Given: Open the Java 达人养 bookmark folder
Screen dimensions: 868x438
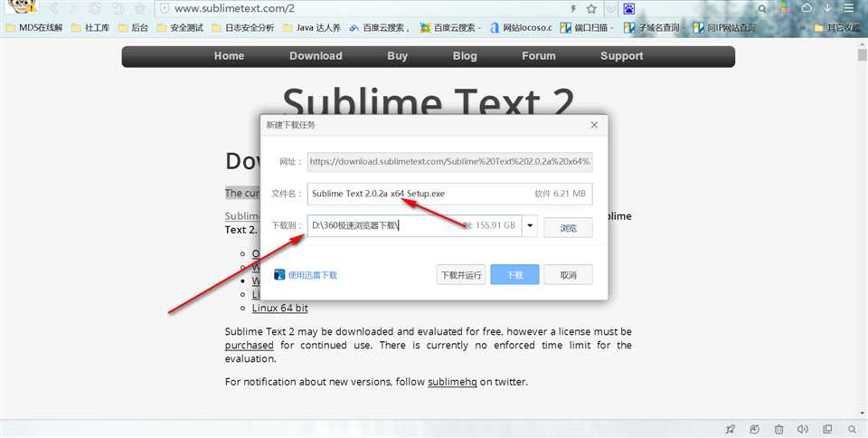Looking at the screenshot, I should click(x=312, y=27).
